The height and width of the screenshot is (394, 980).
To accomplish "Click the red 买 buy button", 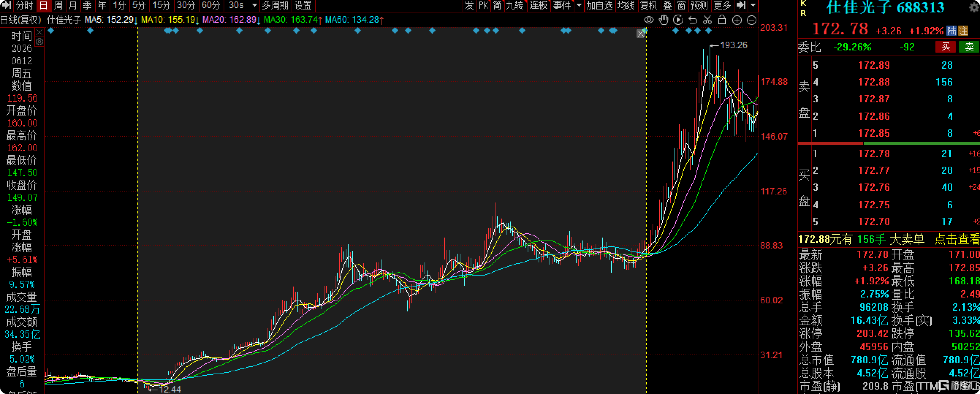I will tap(946, 47).
